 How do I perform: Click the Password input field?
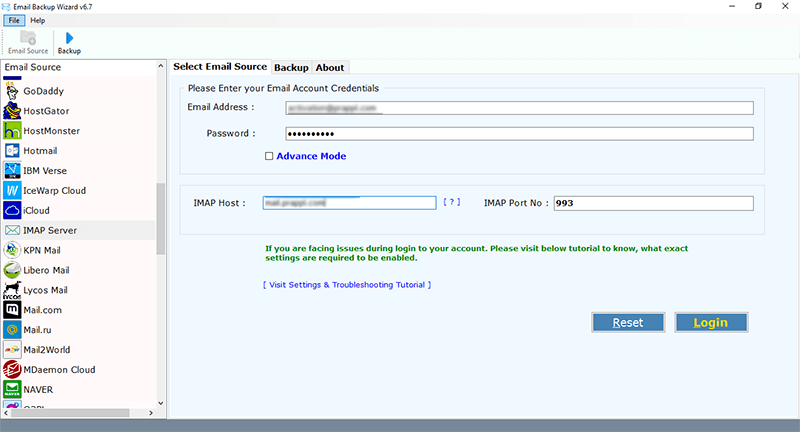[519, 134]
